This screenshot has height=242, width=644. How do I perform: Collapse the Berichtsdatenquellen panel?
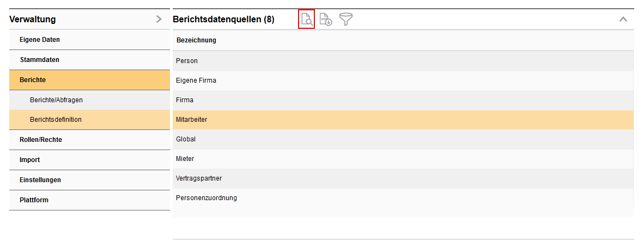click(623, 19)
